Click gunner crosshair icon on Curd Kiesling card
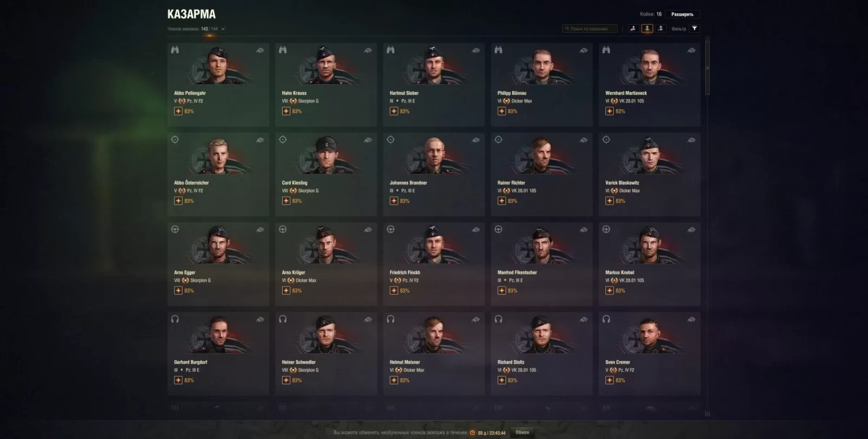This screenshot has width=868, height=439. click(x=283, y=139)
